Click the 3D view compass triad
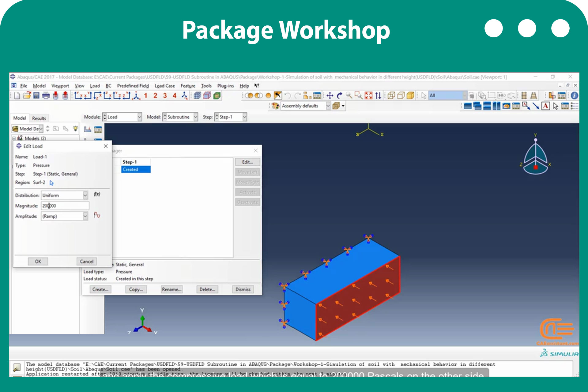 535,155
